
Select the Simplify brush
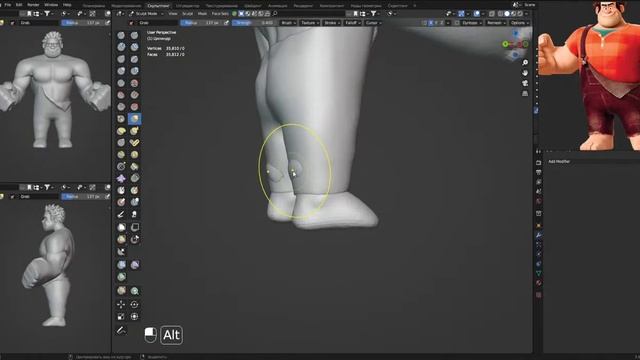(134, 178)
